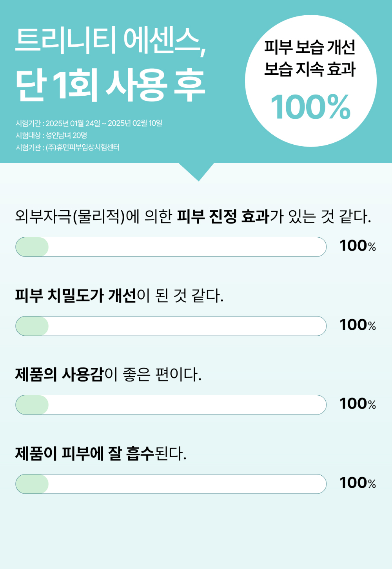
Task: Select the headline 트리니티 에센스
Action: (111, 41)
